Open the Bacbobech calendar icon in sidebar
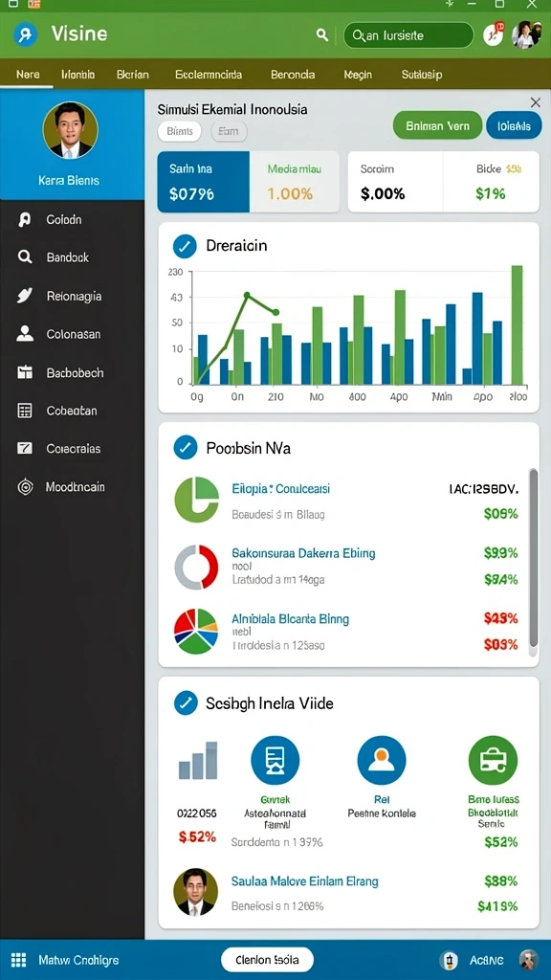 pos(24,372)
